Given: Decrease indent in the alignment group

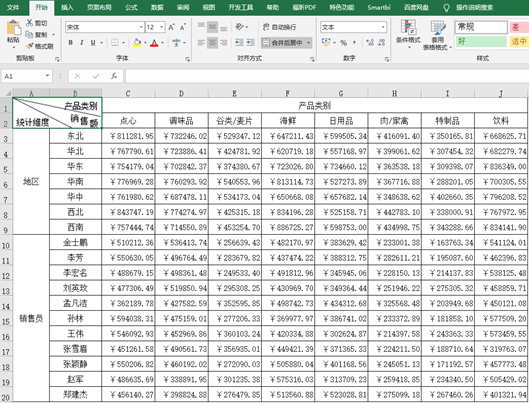Looking at the screenshot, I should pos(239,42).
